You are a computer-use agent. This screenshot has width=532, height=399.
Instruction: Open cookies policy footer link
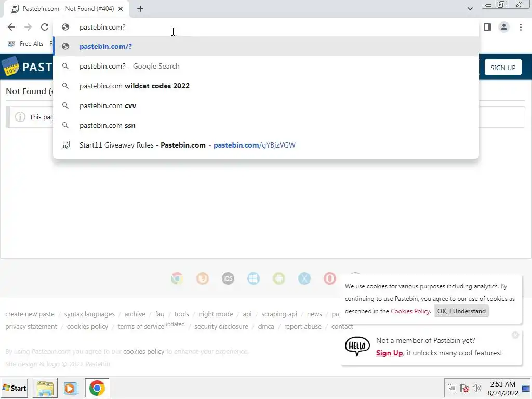87,327
